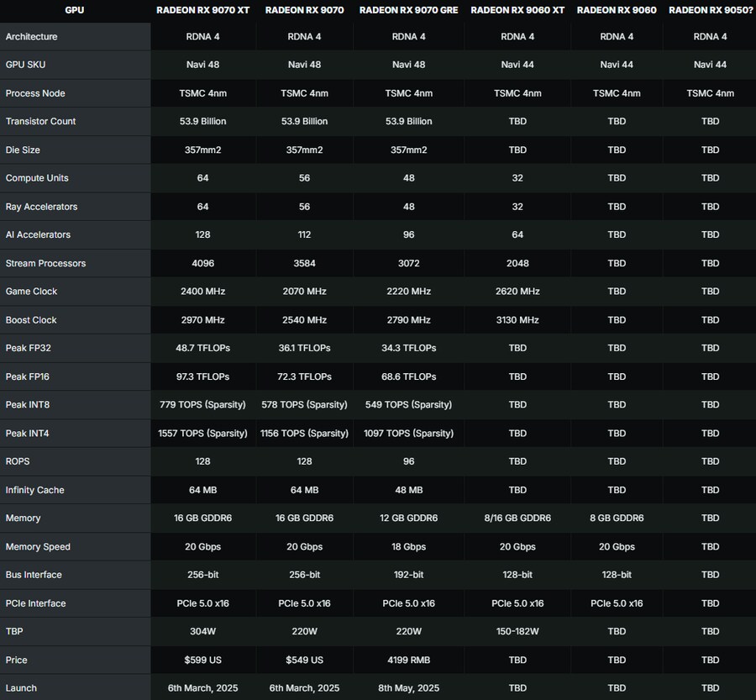Viewport: 756px width, 700px height.
Task: Click the 8/16 GB GDDR6 memory cell
Action: (x=517, y=518)
